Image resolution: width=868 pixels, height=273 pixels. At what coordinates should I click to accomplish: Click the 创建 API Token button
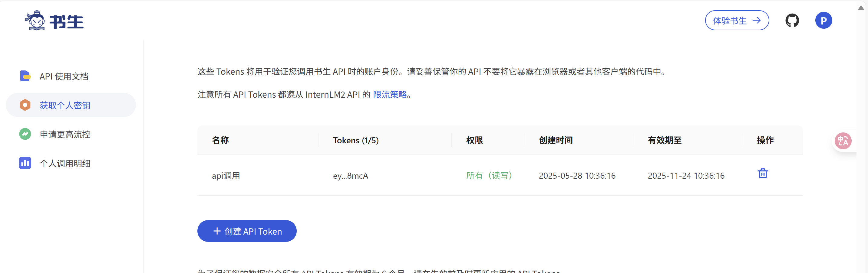[x=247, y=231]
